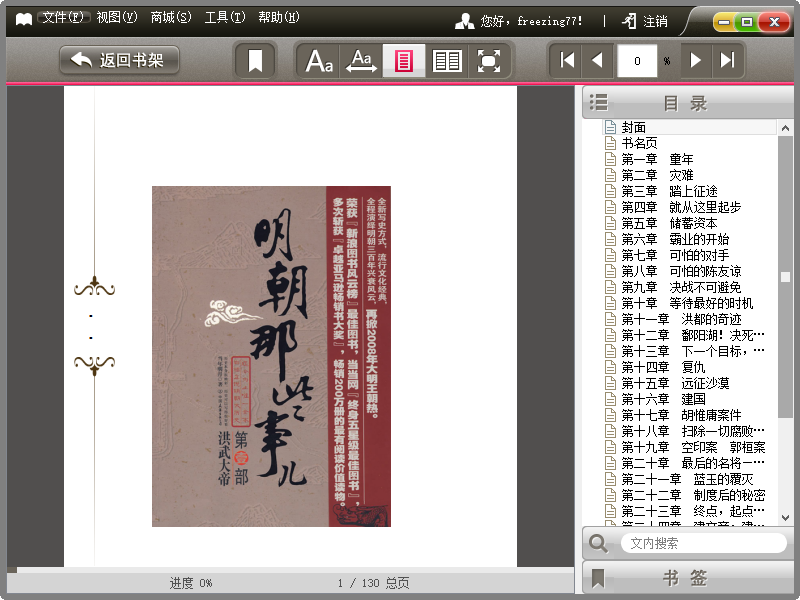Open the 书签 bookmarks panel

(x=687, y=578)
